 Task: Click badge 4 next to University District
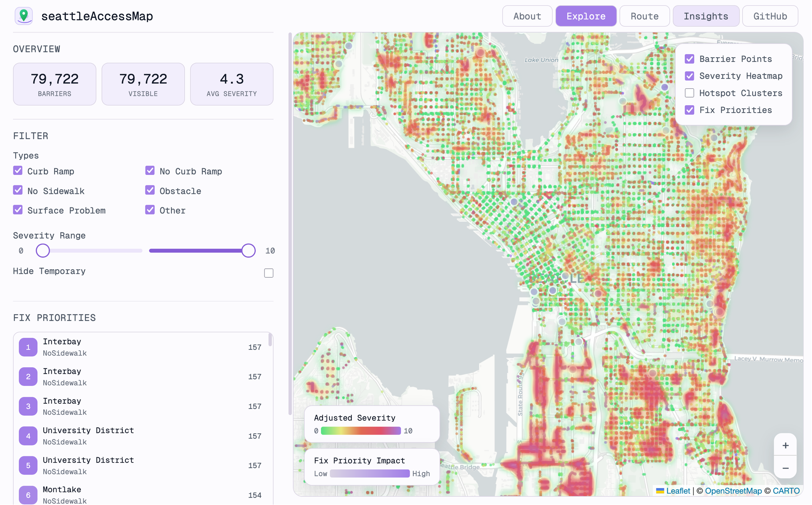28,436
